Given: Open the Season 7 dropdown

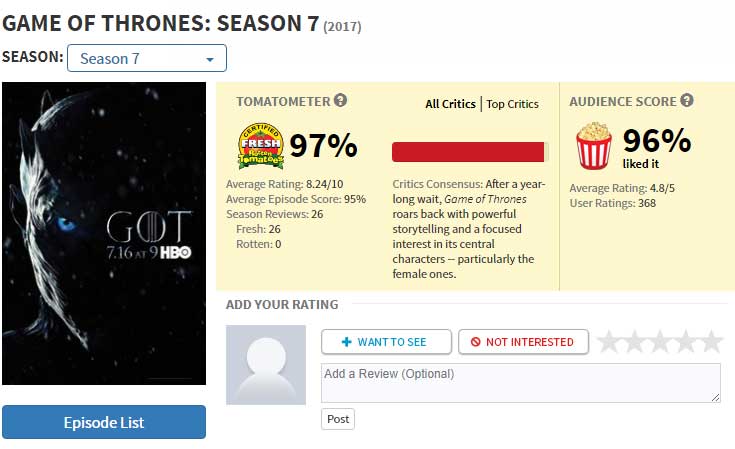Looking at the screenshot, I should (x=147, y=58).
